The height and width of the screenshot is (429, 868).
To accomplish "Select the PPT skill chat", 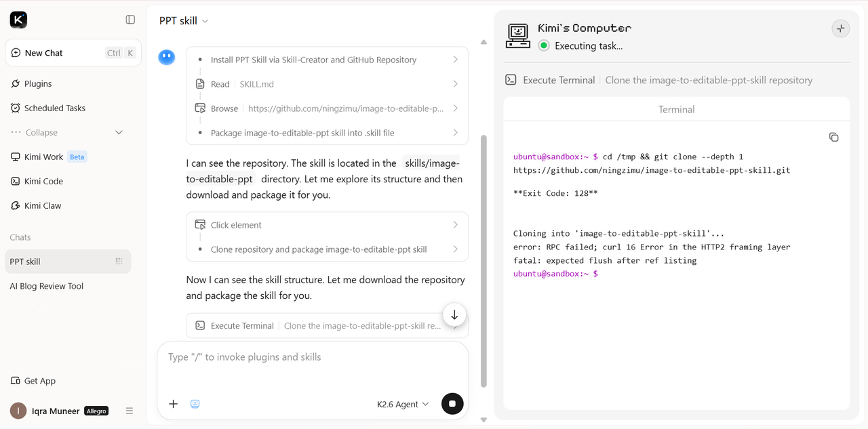I will click(x=68, y=262).
